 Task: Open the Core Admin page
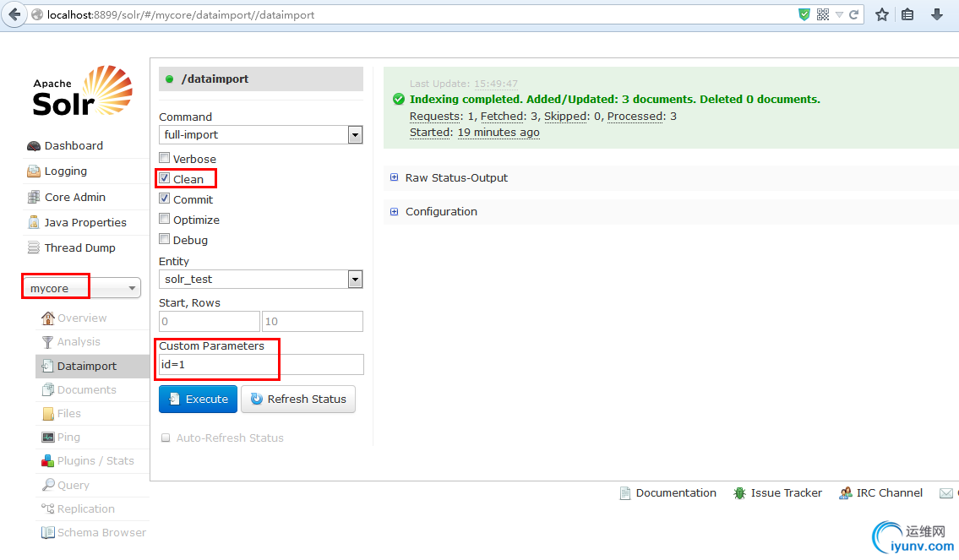point(74,197)
